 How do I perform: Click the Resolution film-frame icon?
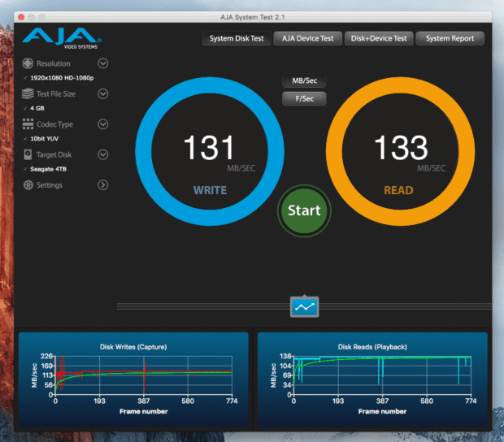tap(28, 63)
